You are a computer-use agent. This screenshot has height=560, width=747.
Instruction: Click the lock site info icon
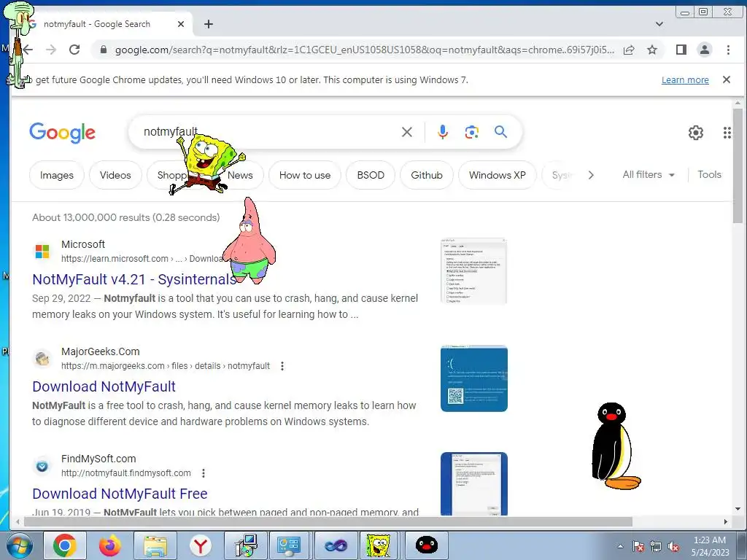(104, 50)
